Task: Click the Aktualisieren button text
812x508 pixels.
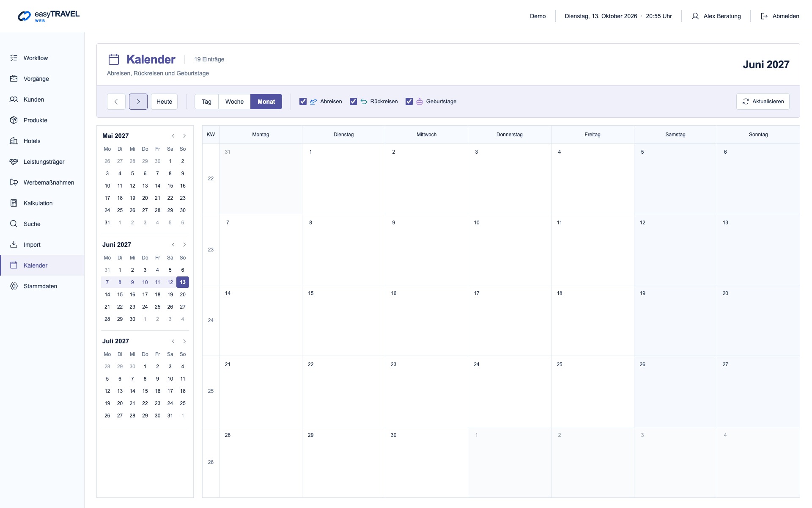Action: click(x=768, y=102)
